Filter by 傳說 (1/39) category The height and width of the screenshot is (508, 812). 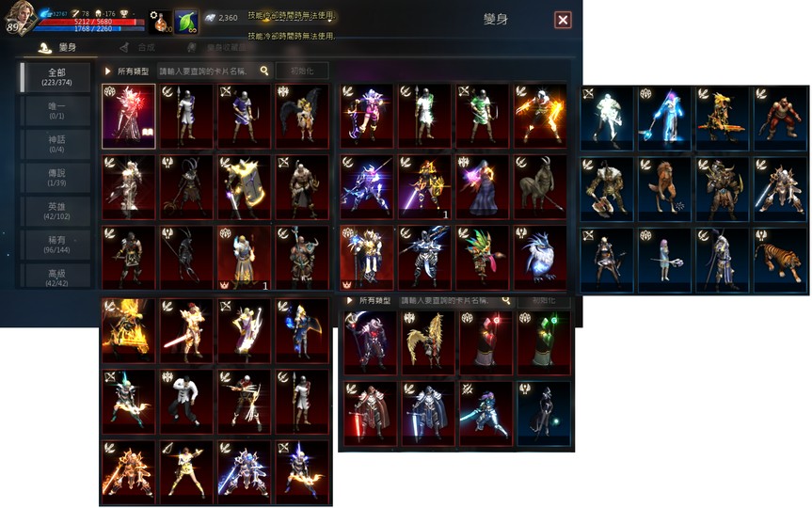(x=56, y=178)
